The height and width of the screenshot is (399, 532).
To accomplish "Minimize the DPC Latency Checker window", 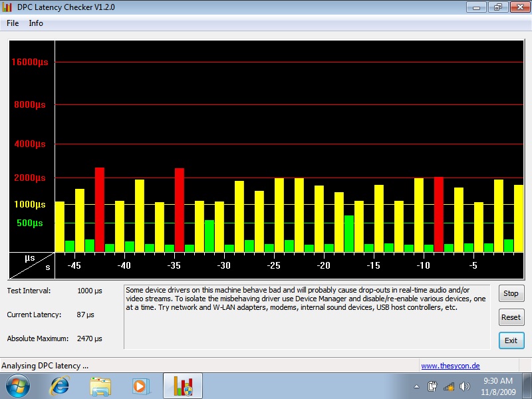I will [x=476, y=7].
